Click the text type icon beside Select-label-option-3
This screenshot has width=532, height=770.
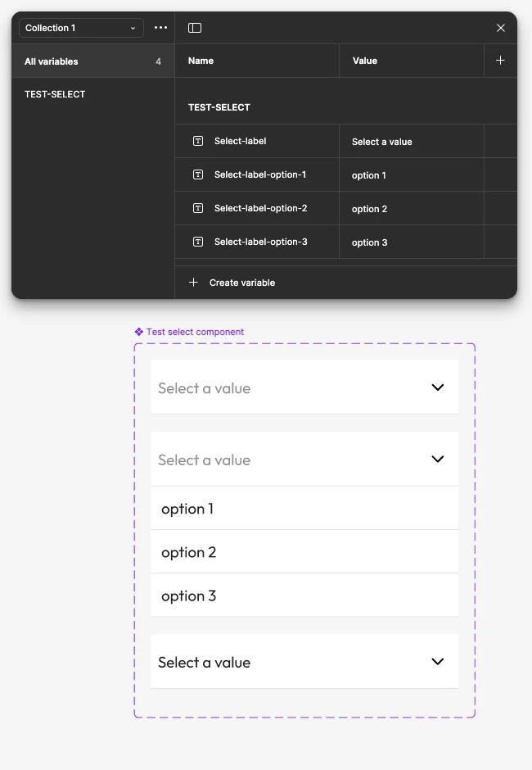coord(198,242)
